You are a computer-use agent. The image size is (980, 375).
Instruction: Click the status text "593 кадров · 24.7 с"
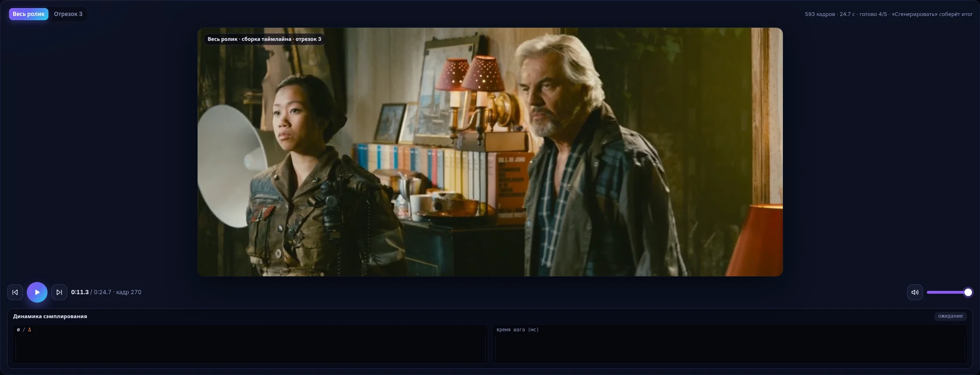830,14
